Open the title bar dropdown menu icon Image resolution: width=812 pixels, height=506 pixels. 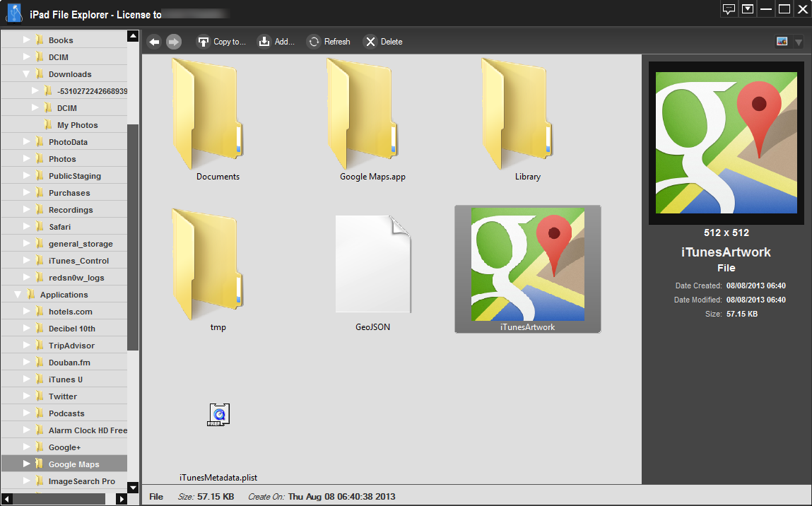(x=747, y=9)
